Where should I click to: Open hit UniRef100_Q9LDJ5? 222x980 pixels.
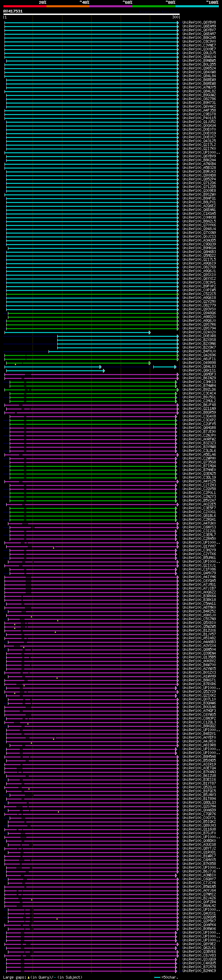click(x=199, y=53)
